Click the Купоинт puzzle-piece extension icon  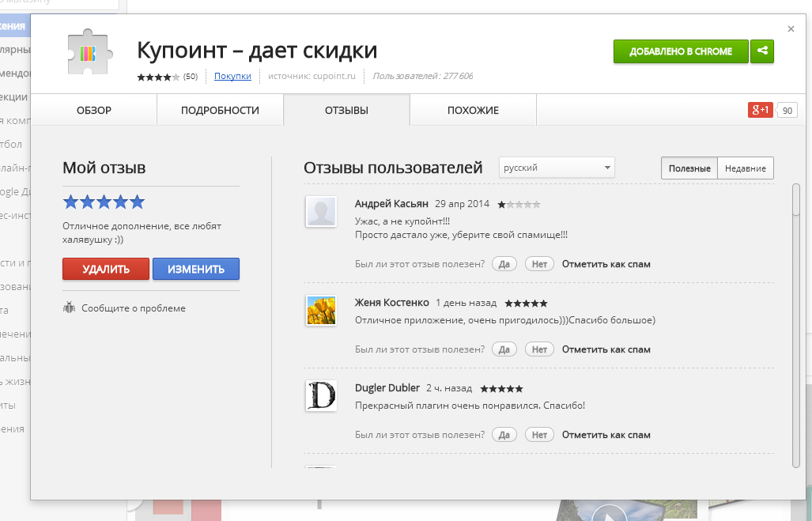click(x=89, y=55)
